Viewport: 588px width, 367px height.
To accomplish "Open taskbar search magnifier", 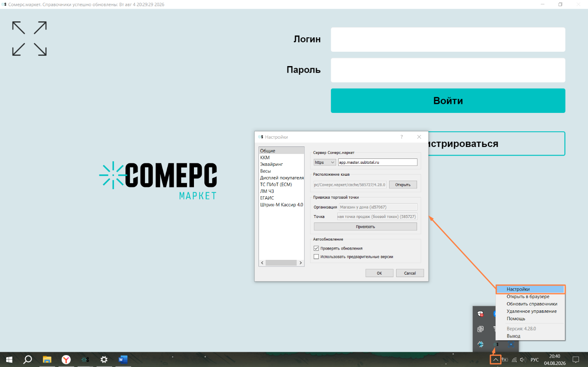I will 28,360.
